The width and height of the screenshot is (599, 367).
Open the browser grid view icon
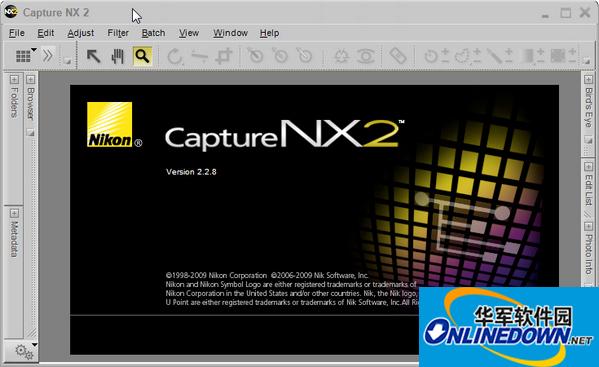(x=23, y=56)
